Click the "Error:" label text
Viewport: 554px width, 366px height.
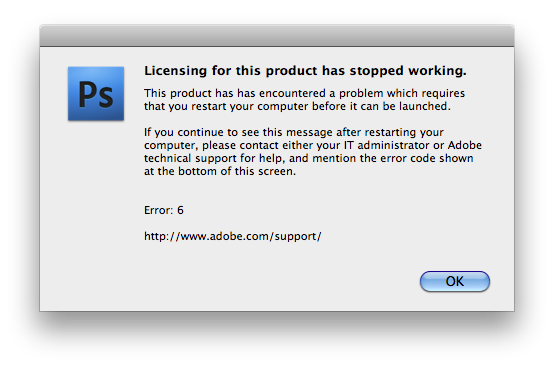coord(159,210)
